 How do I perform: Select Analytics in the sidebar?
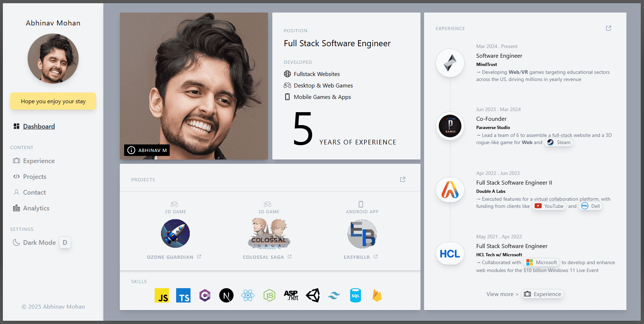click(36, 208)
